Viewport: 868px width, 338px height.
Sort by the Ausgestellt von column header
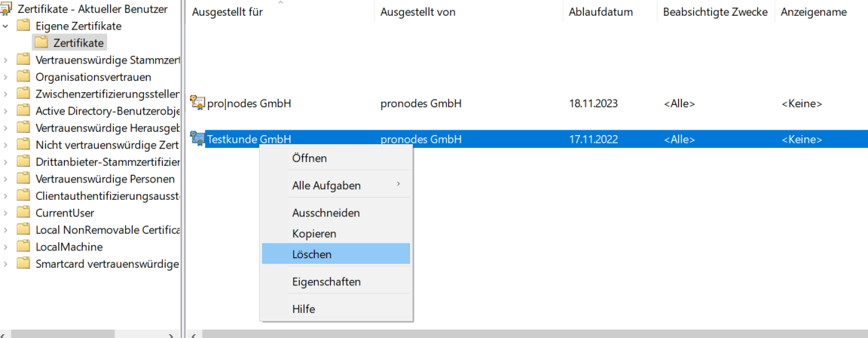(x=417, y=12)
